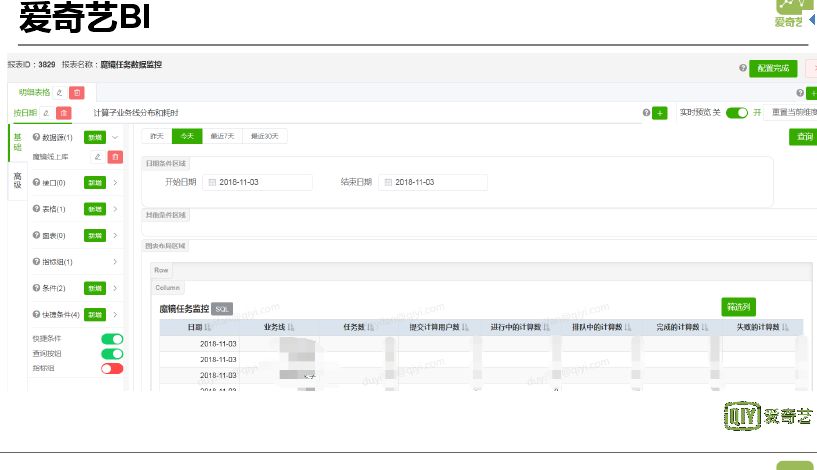Click the green 查询 button
Screen dimensions: 817x470
(x=803, y=137)
